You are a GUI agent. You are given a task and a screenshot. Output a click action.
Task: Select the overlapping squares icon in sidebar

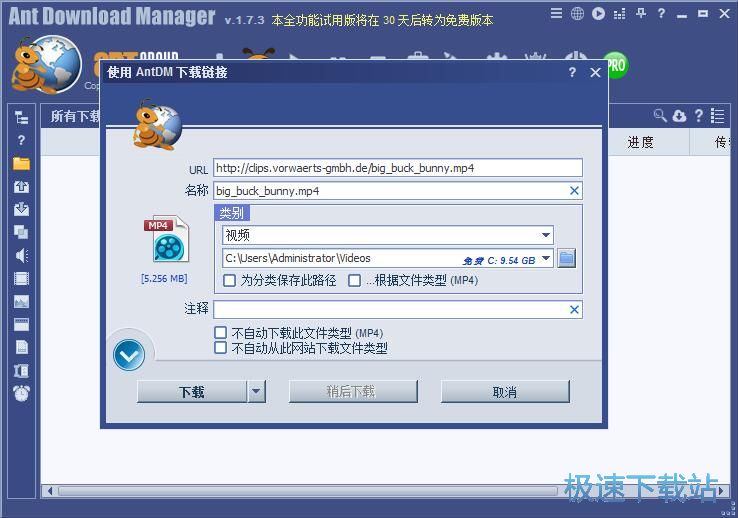click(x=21, y=232)
